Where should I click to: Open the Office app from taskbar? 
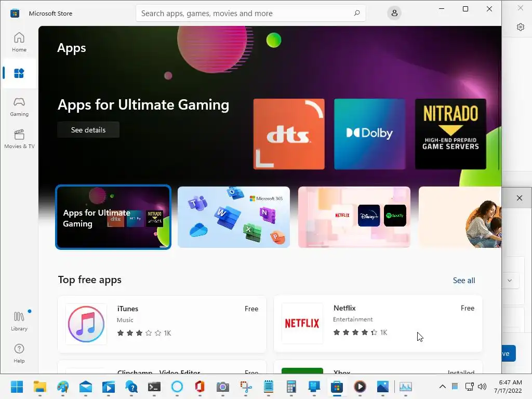pos(200,387)
